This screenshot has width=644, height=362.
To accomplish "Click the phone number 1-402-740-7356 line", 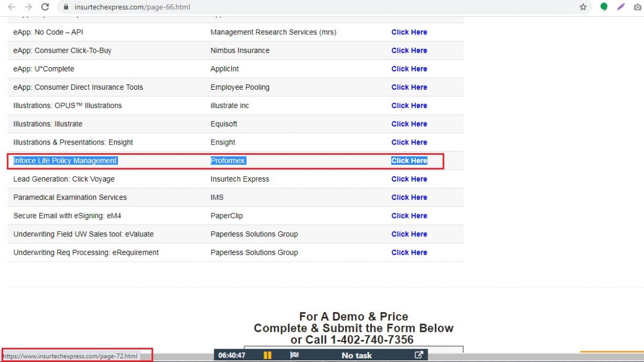I will (x=352, y=340).
